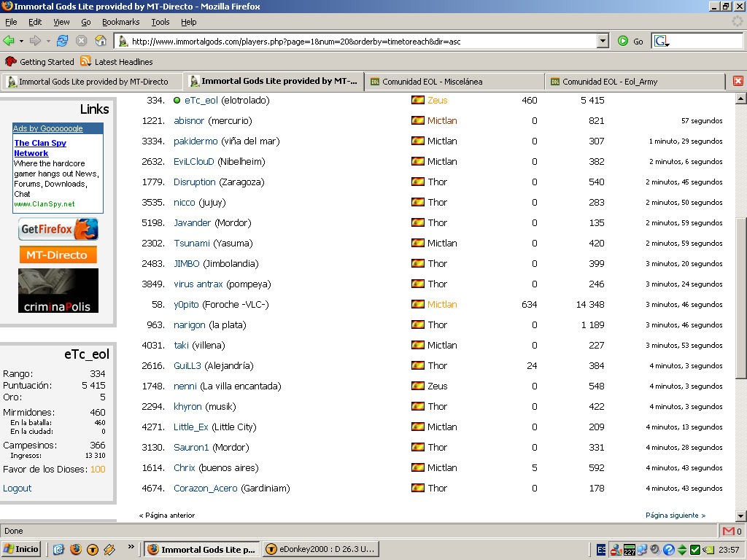Image resolution: width=747 pixels, height=560 pixels.
Task: Open the Home page icon
Action: coord(101,41)
